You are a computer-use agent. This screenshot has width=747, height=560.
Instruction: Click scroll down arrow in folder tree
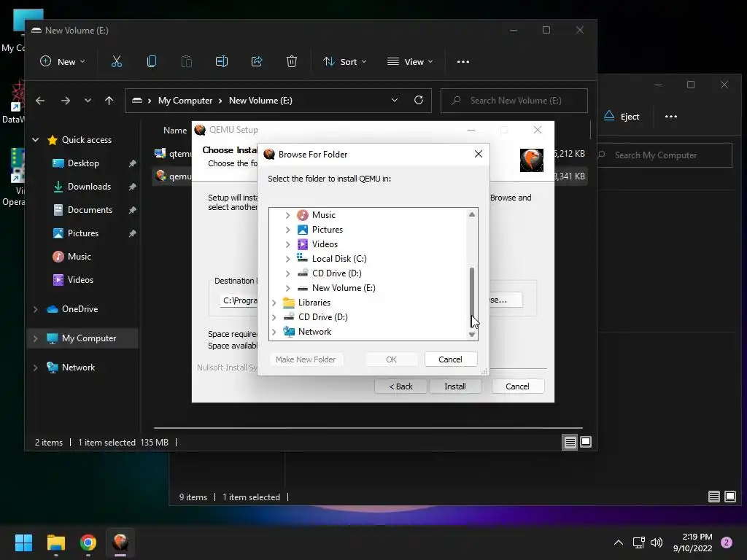tap(472, 334)
